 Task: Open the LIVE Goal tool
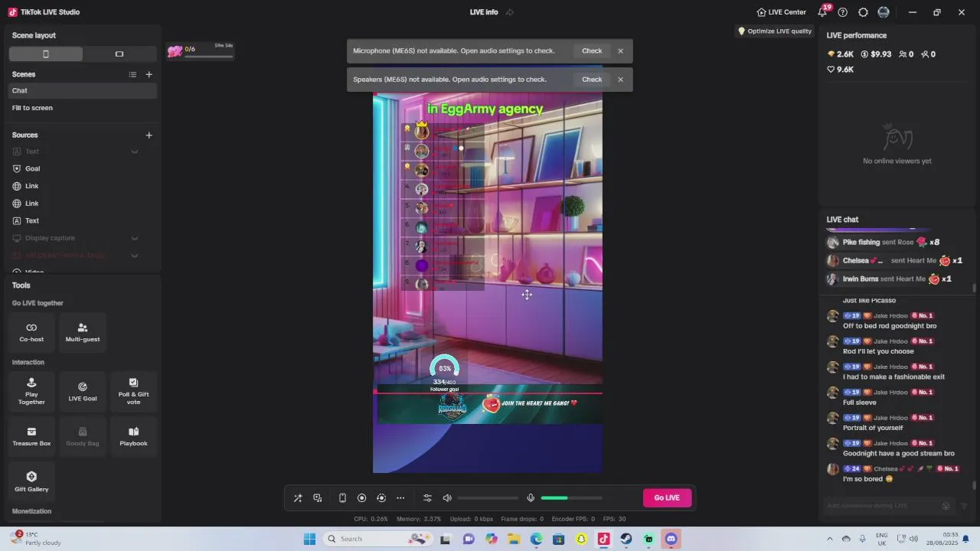83,391
